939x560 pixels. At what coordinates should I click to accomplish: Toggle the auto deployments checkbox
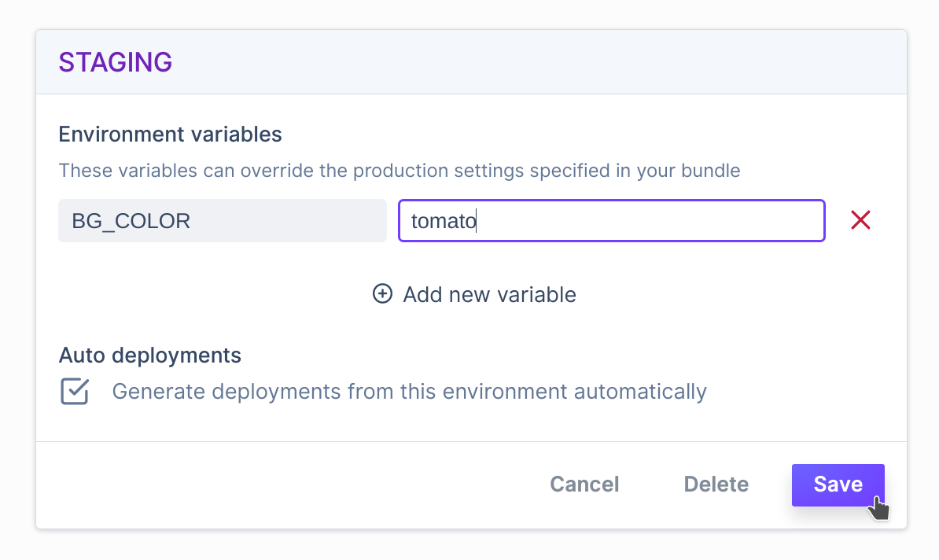(75, 391)
